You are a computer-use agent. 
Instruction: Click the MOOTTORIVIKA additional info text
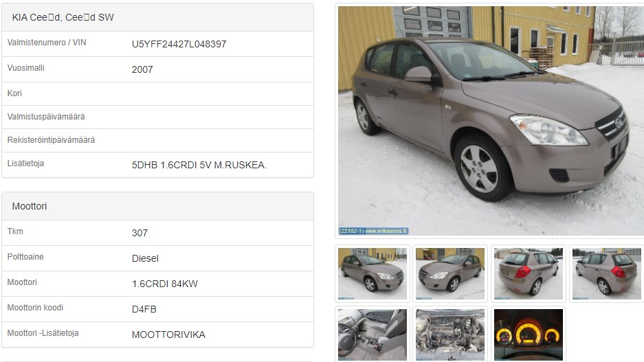[x=168, y=335]
